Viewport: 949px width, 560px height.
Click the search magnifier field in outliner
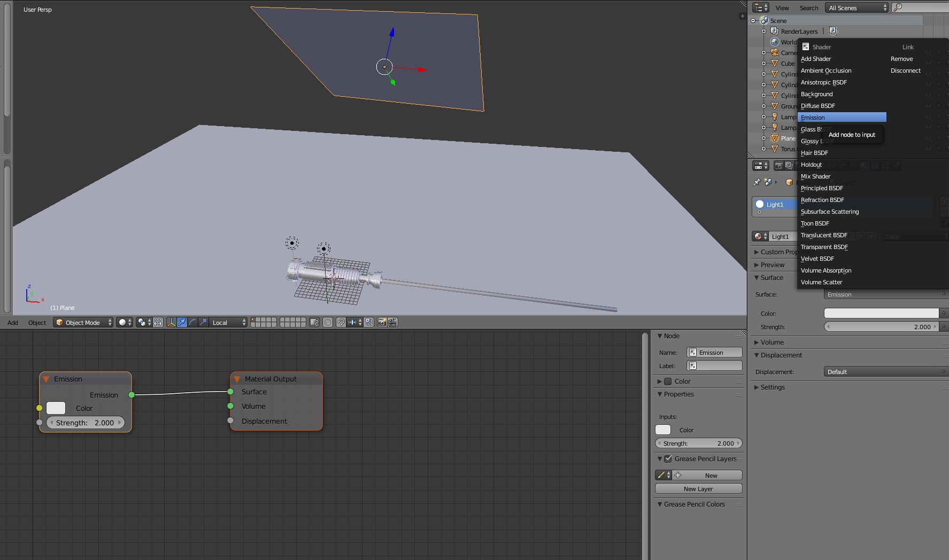click(920, 7)
